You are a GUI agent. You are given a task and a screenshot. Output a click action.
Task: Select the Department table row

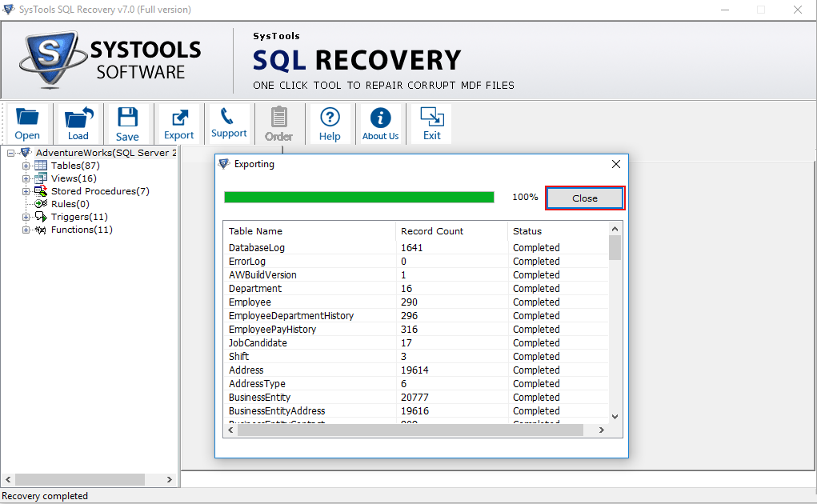click(416, 289)
